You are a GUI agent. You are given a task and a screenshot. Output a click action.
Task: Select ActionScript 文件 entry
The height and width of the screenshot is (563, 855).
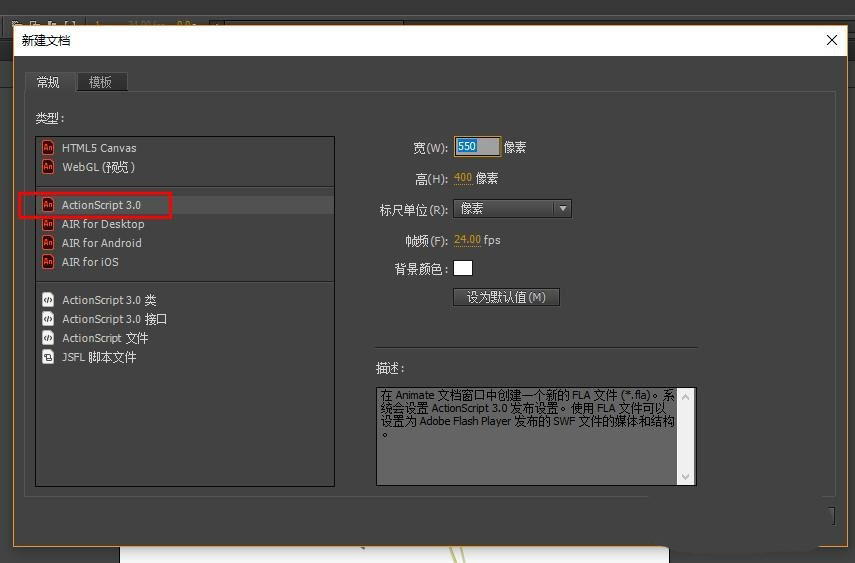[x=185, y=338]
